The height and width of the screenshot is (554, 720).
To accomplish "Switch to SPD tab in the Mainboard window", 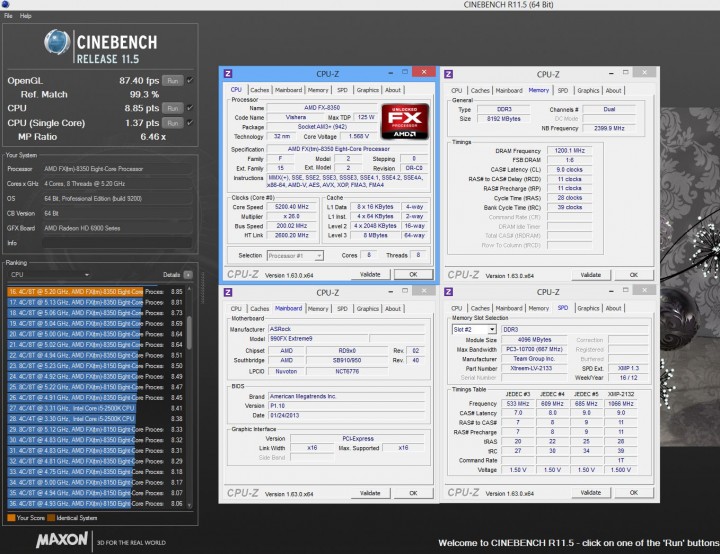I will click(x=342, y=309).
